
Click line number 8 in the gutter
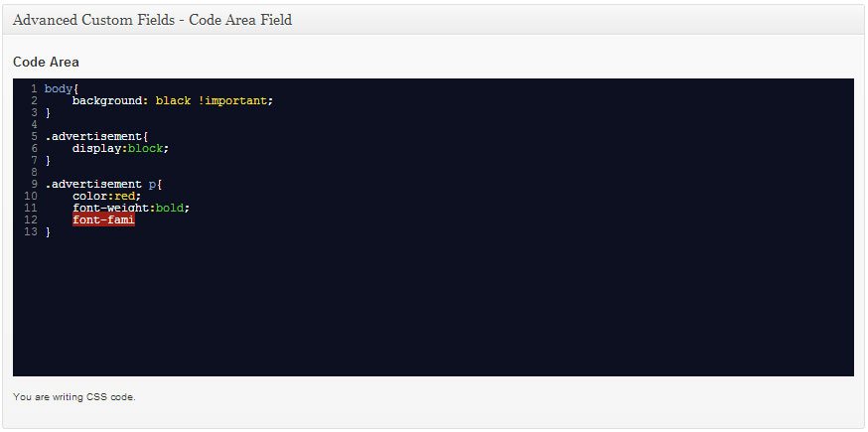click(x=35, y=172)
